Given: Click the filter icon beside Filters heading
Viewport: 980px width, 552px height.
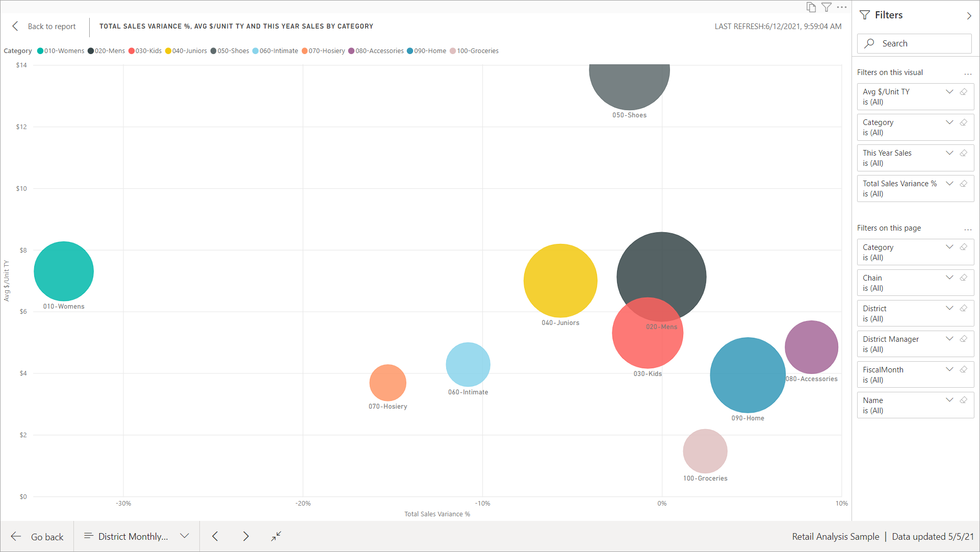Looking at the screenshot, I should point(867,15).
